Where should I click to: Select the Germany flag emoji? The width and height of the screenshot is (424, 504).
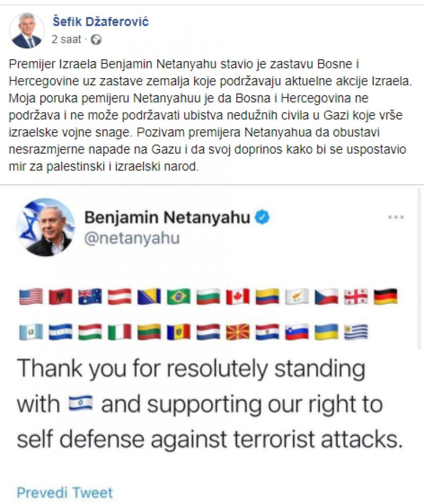tap(387, 297)
